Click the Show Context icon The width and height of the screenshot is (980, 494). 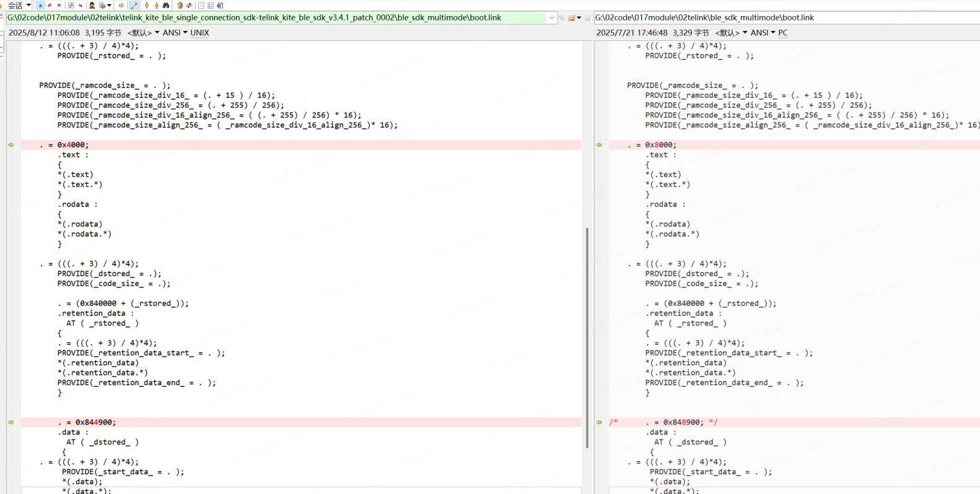[x=71, y=5]
